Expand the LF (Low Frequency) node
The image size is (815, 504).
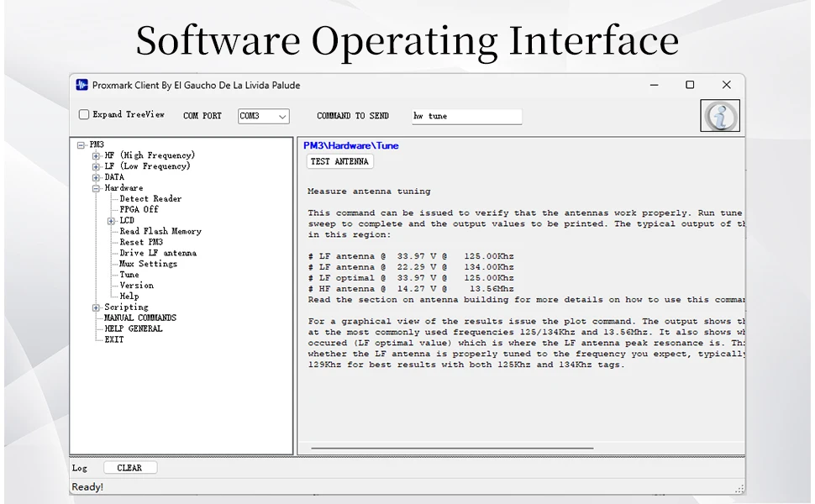(x=96, y=167)
